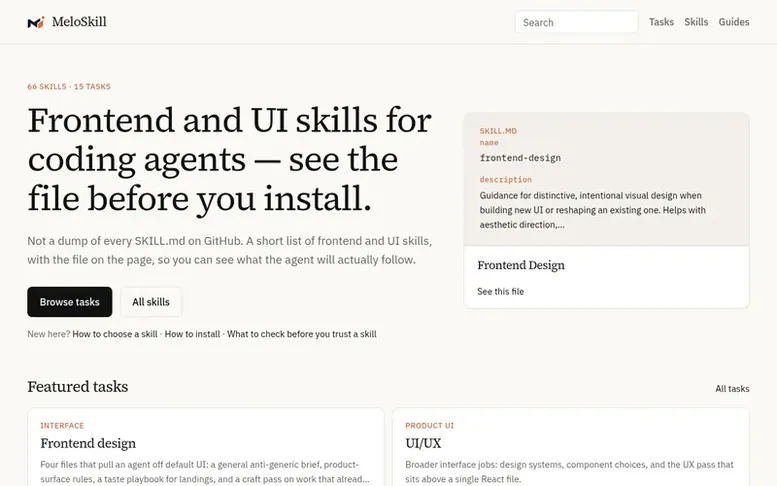This screenshot has width=777, height=486.
Task: Open the Skills navigation item
Action: pos(696,22)
